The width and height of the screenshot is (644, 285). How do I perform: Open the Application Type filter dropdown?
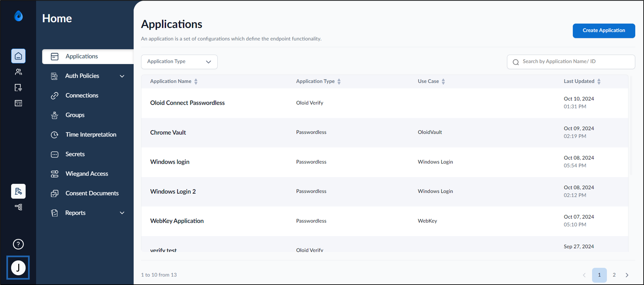click(x=179, y=62)
